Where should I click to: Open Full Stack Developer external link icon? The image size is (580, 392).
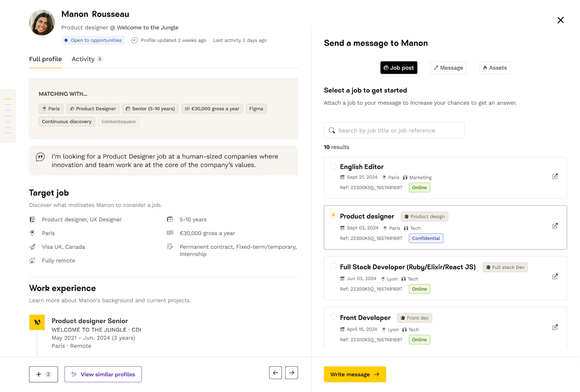click(555, 277)
